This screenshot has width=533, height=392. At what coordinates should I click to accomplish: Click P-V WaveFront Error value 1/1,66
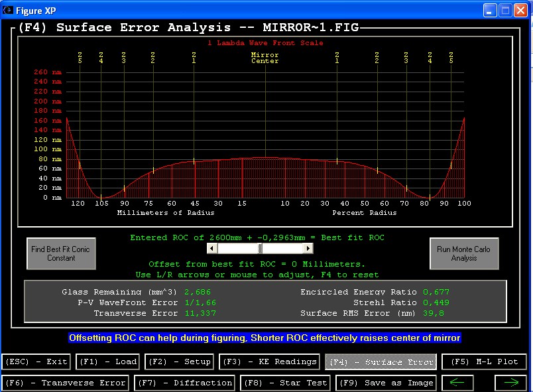click(x=200, y=302)
